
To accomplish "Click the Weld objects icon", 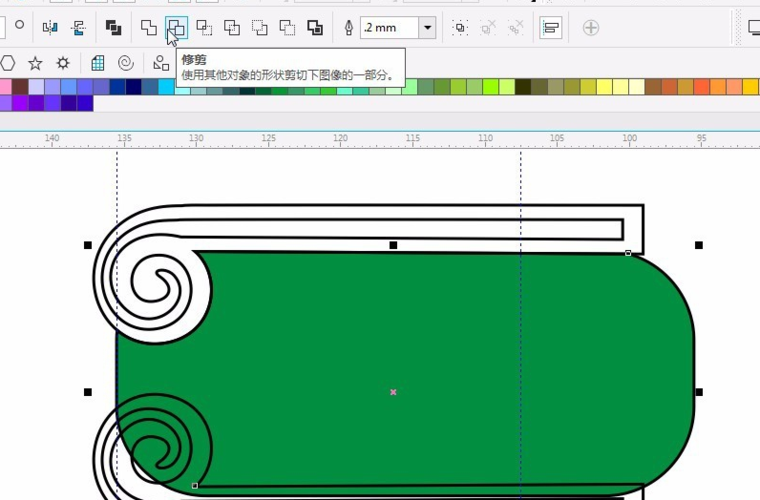I will point(149,28).
